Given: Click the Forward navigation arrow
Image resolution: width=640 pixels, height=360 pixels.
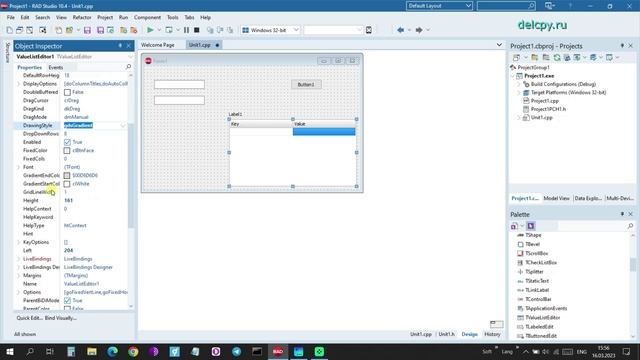Looking at the screenshot, I should click(419, 30).
